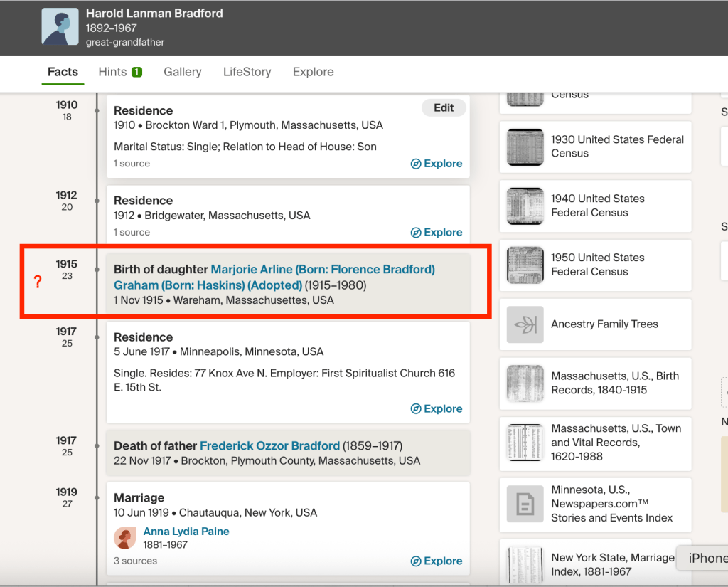Click the Explore compass icon for 1910 Residence
728x587 pixels.
[x=416, y=164]
